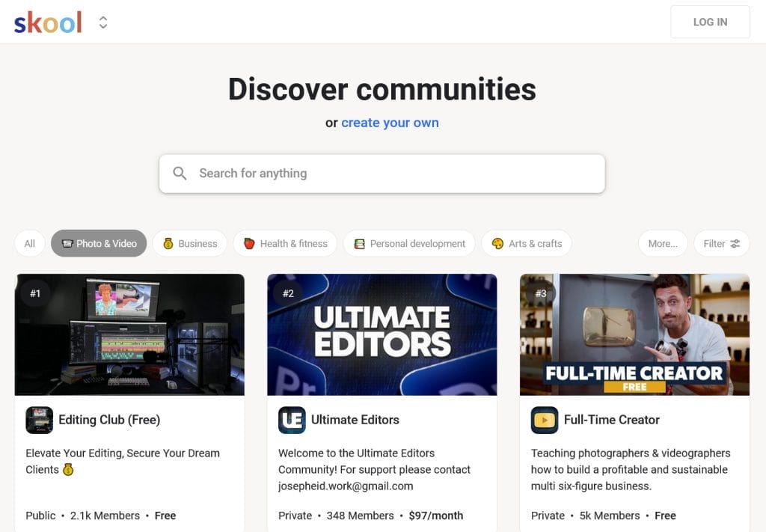The image size is (766, 532).
Task: Open the community switcher chevron next to the logo
Action: point(103,22)
